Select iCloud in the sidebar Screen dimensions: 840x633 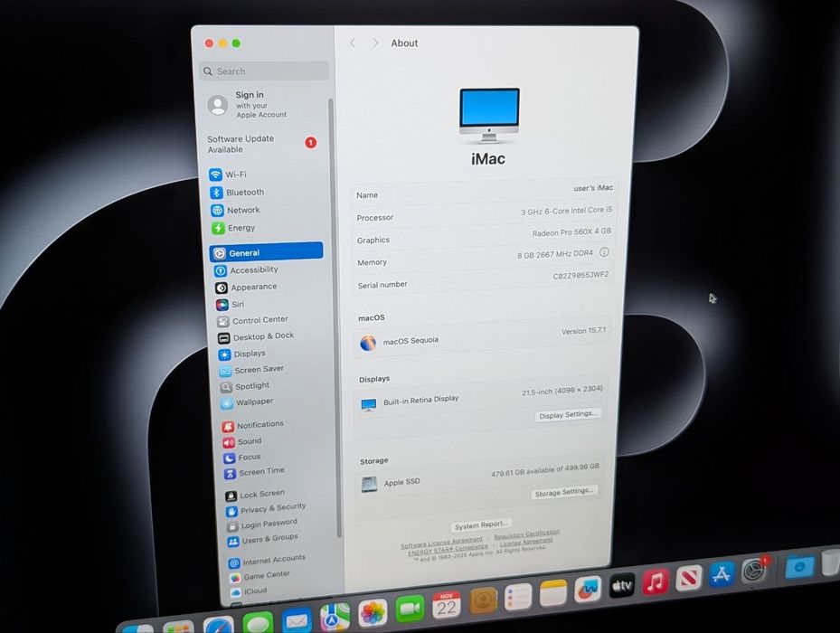(x=250, y=591)
